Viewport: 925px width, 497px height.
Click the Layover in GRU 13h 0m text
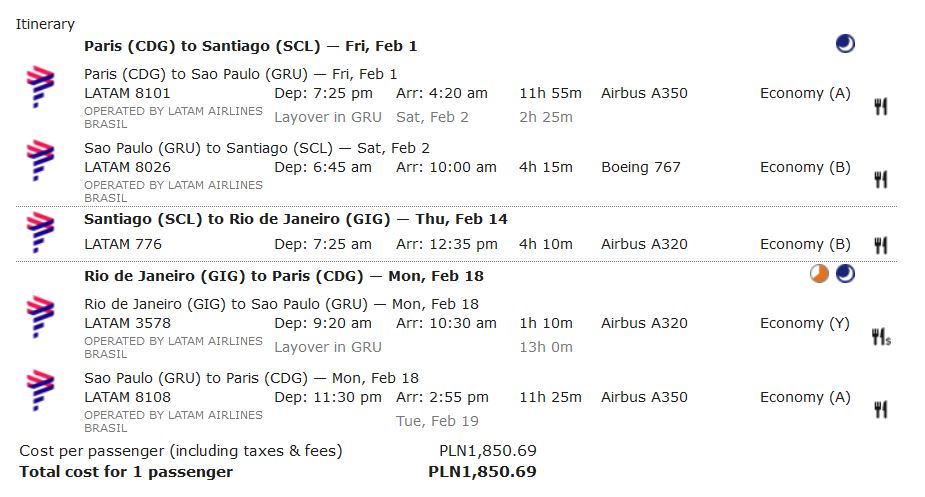click(x=423, y=347)
